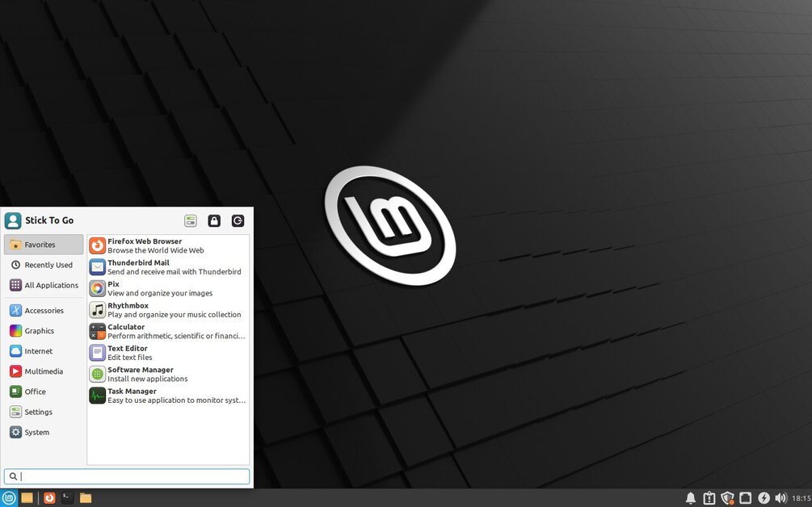This screenshot has height=507, width=812.
Task: Open the notifications bell in the tray
Action: [690, 498]
